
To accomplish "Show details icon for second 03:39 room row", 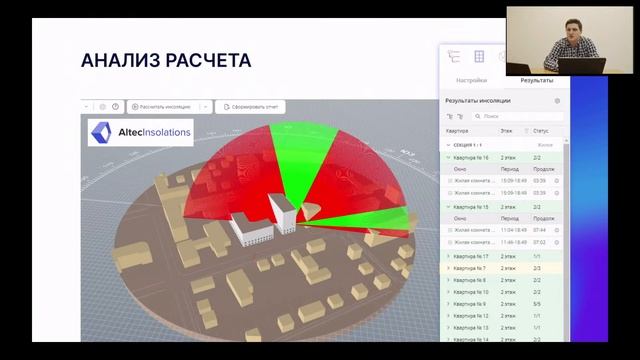I will tap(557, 193).
